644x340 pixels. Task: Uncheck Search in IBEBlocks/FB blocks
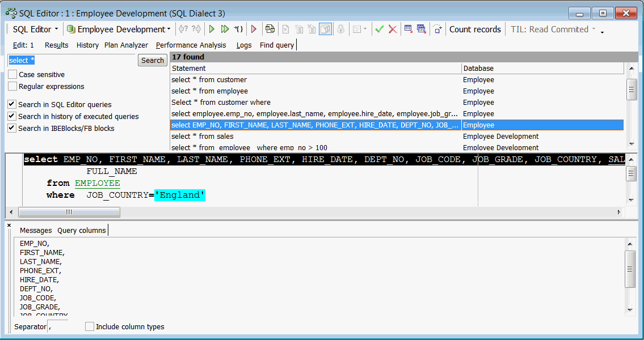coord(12,129)
